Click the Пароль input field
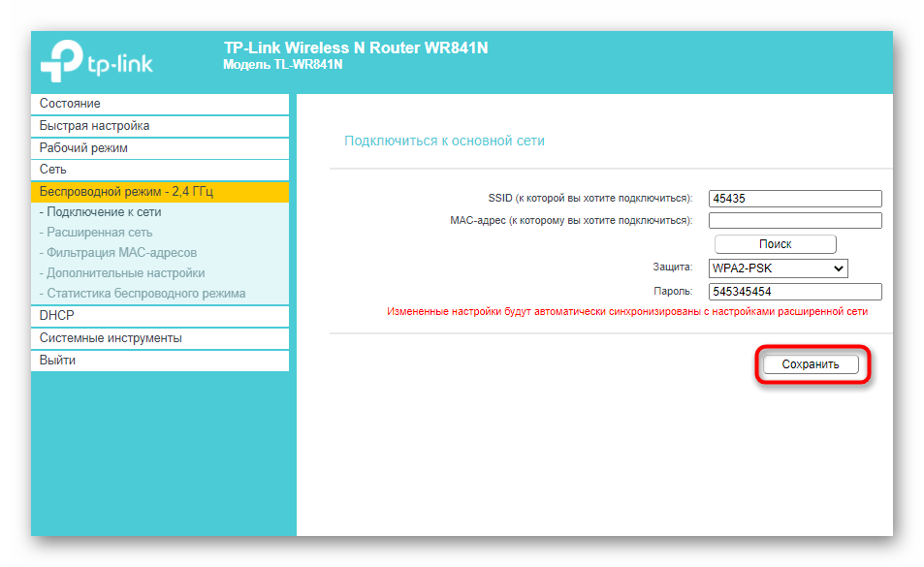The width and height of the screenshot is (924, 567). (x=795, y=292)
